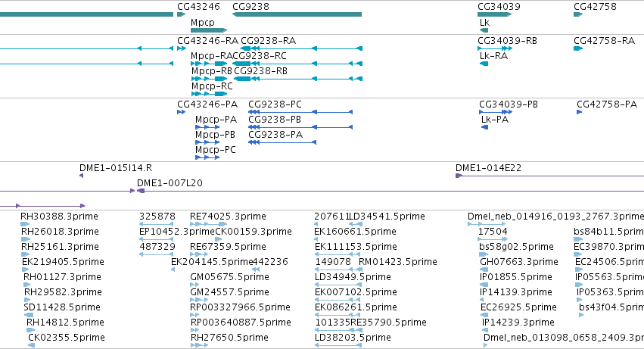
Task: Select protein CG9238-PC label
Action: coord(275,104)
